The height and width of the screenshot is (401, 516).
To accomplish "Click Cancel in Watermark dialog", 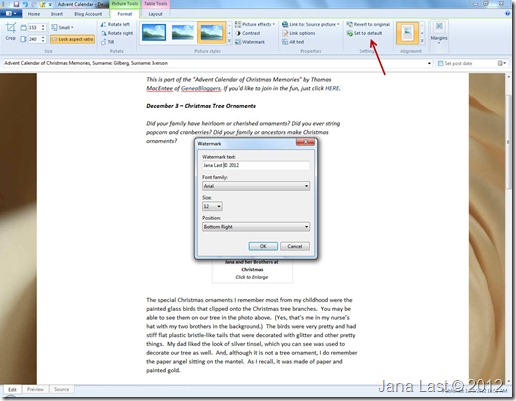I will [x=295, y=246].
